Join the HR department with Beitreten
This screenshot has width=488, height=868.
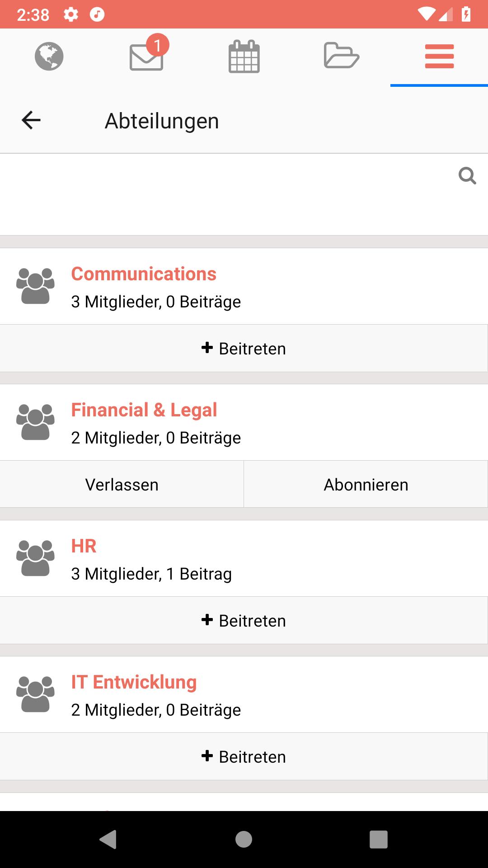[244, 620]
